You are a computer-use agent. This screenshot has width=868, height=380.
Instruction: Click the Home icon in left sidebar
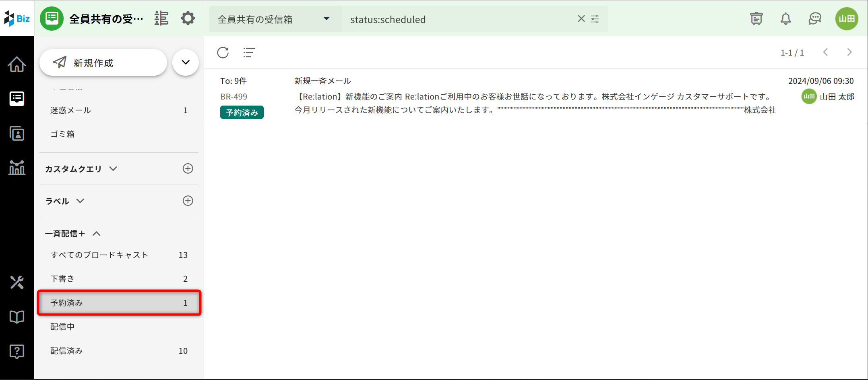(17, 64)
